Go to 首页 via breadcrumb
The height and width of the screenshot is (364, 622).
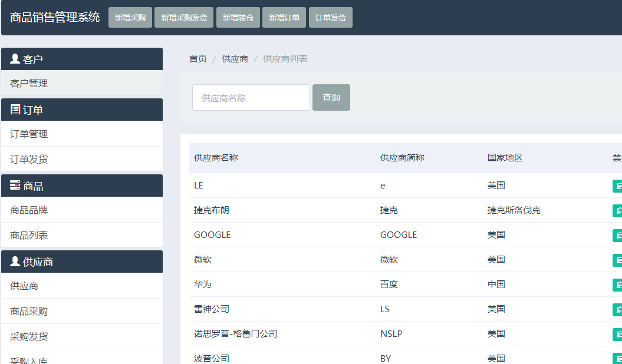point(198,59)
